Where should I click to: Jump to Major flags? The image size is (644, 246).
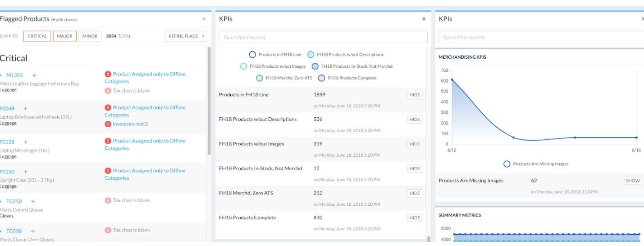64,36
